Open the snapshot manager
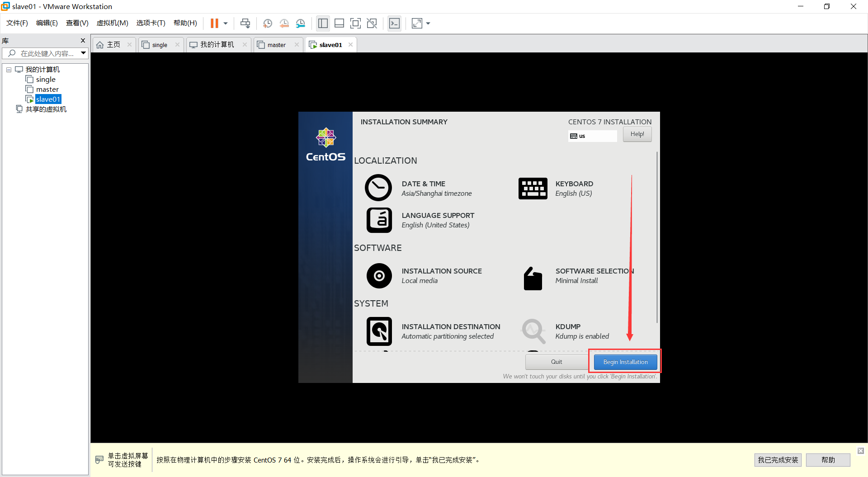This screenshot has width=868, height=477. point(301,23)
